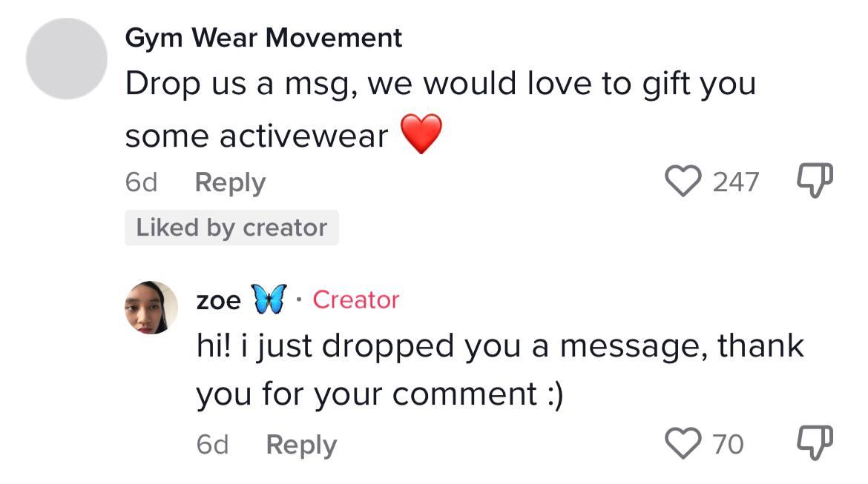
Task: Click the 247 like count
Action: [x=736, y=182]
